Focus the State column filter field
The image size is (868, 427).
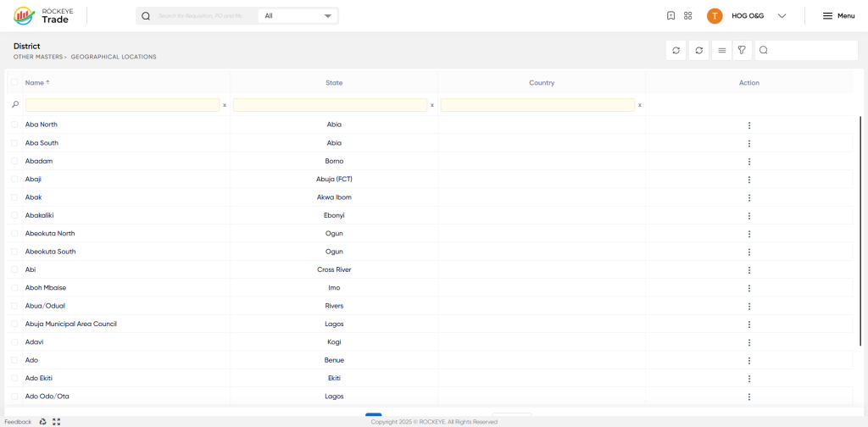330,104
